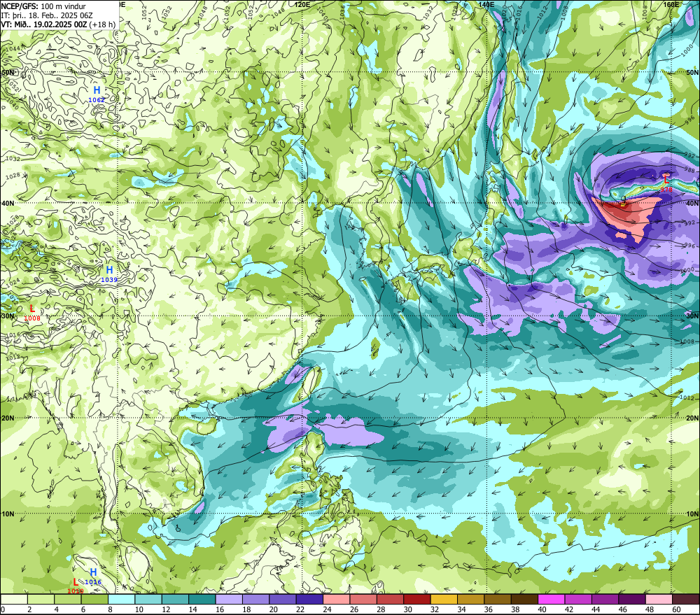Click the 160E longitude label
Screen dimensions: 700x615
pos(671,4)
